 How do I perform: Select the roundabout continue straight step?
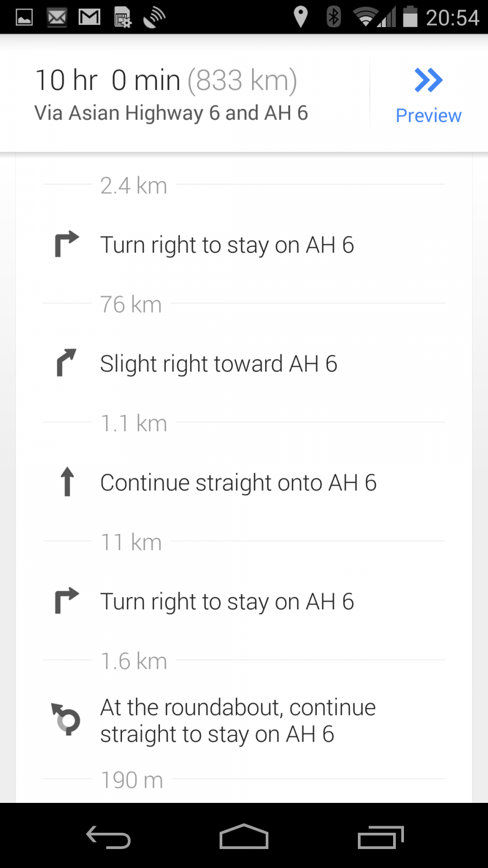point(237,720)
